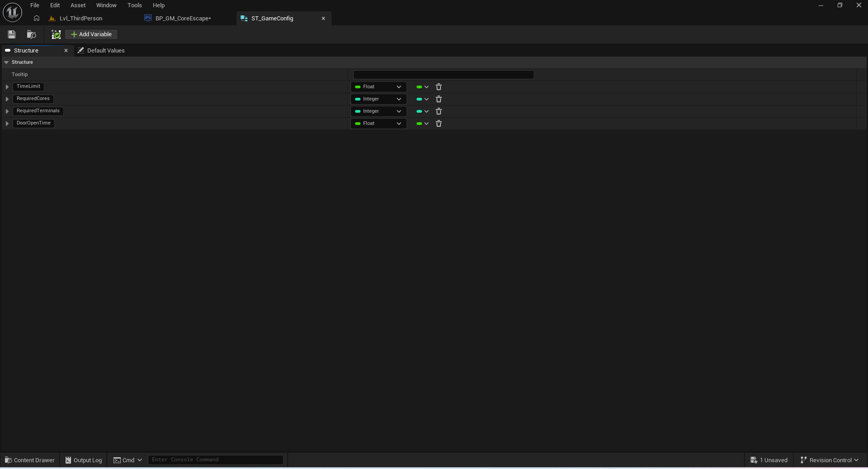The height and width of the screenshot is (469, 868).
Task: Open the Asset menu
Action: pyautogui.click(x=78, y=5)
